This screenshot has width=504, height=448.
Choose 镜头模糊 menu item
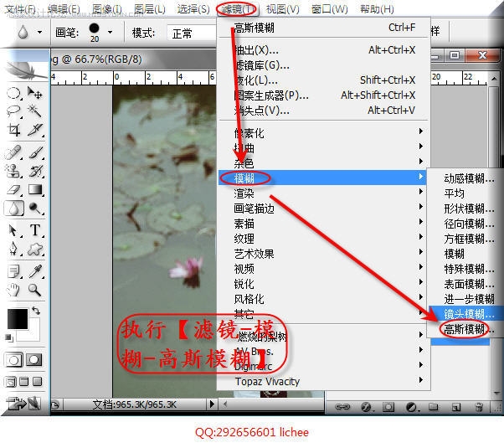(x=465, y=313)
